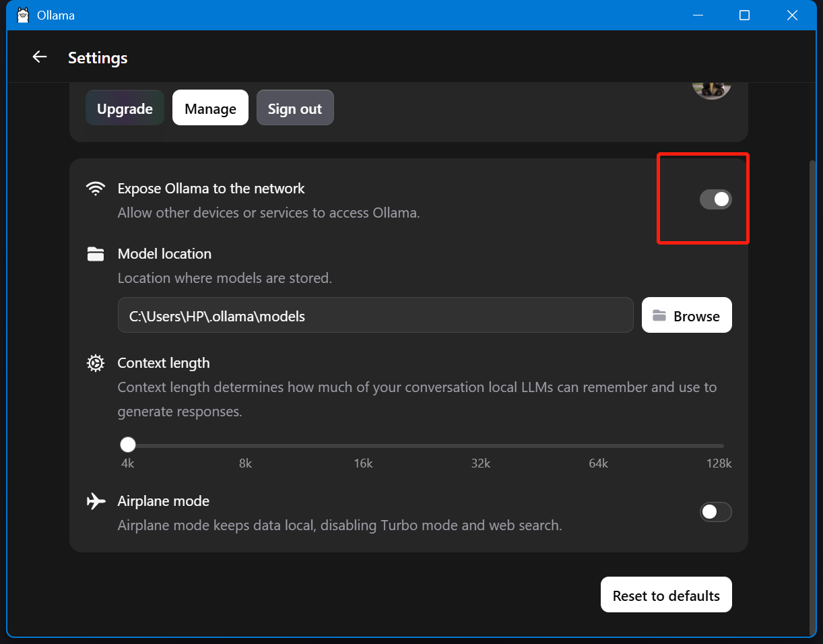
Task: Click the 'Expose Ollama to the network' label
Action: pos(211,189)
